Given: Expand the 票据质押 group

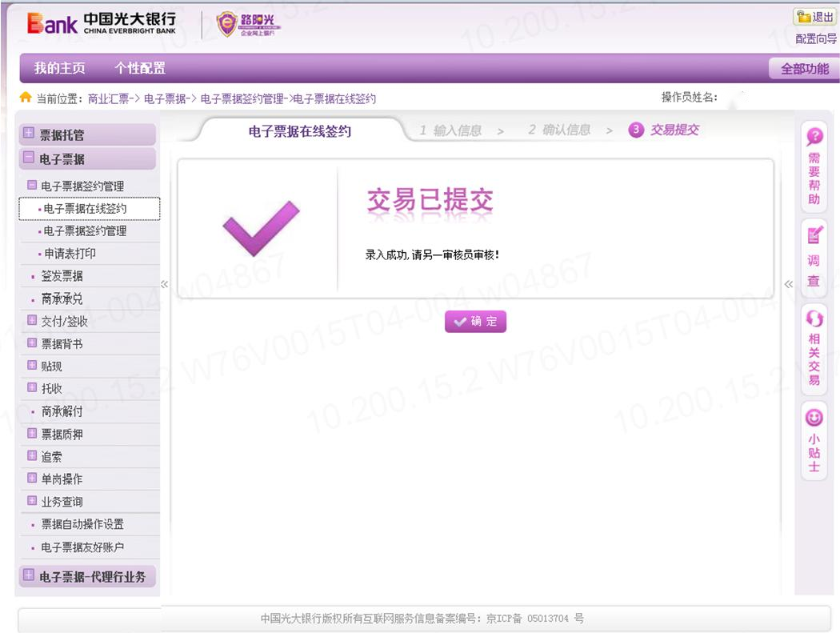Looking at the screenshot, I should [32, 433].
